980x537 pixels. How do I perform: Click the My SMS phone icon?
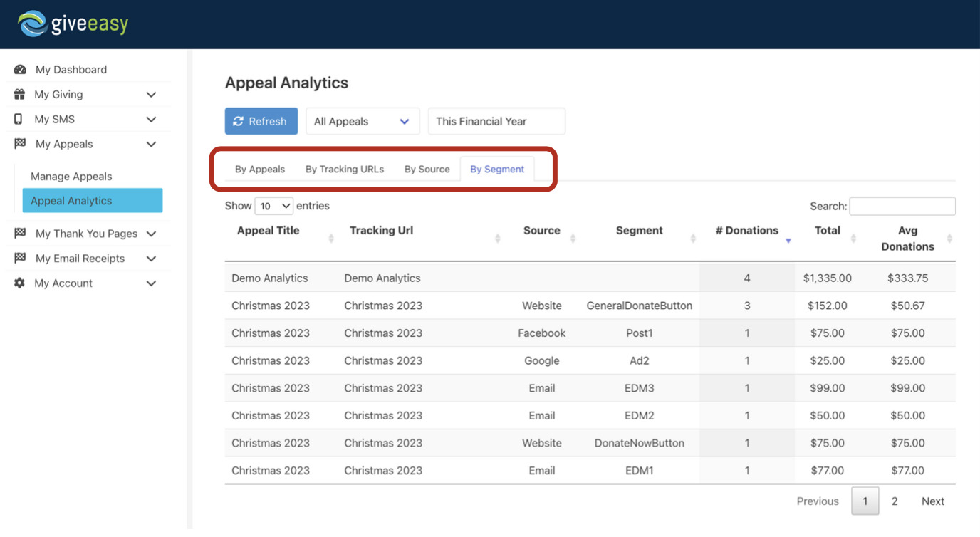19,120
